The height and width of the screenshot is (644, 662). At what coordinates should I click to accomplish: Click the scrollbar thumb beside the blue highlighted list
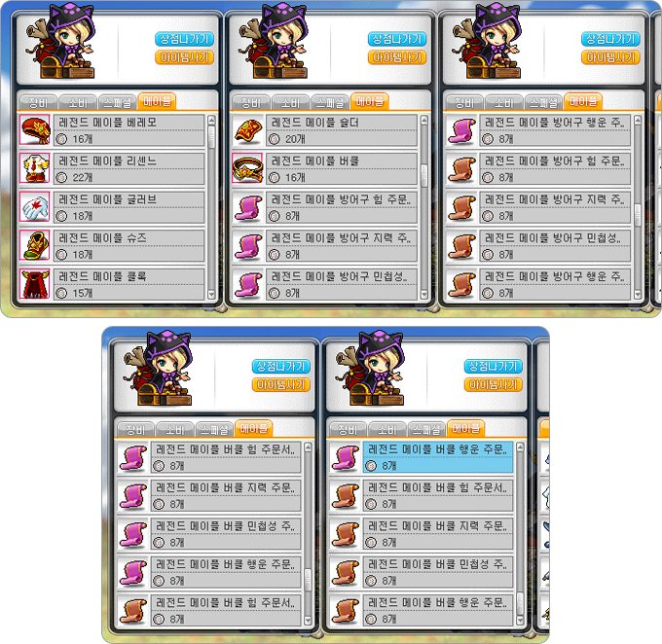(520, 603)
